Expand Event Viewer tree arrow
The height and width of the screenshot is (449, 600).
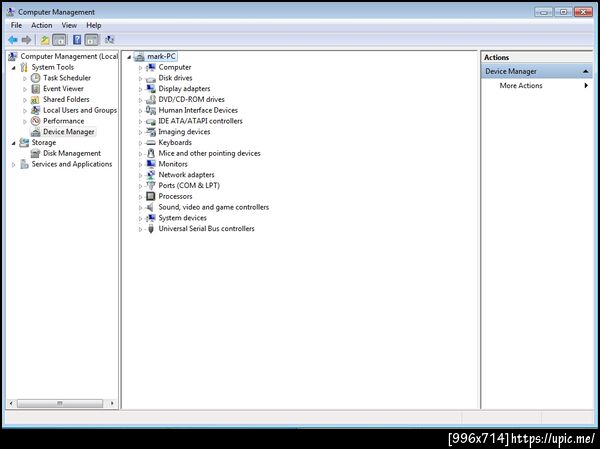(x=25, y=89)
